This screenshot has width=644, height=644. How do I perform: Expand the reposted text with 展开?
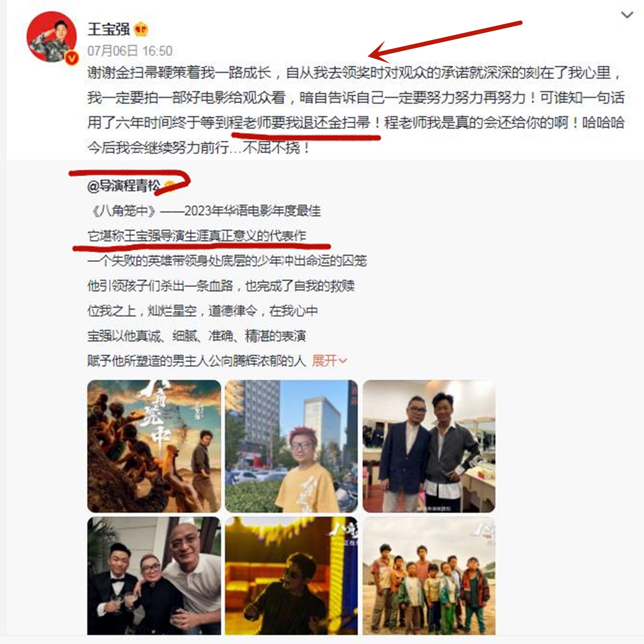pyautogui.click(x=324, y=361)
